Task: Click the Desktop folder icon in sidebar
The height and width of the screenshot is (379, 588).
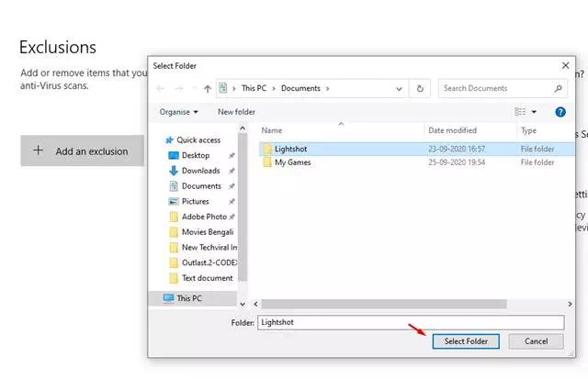Action: 174,155
